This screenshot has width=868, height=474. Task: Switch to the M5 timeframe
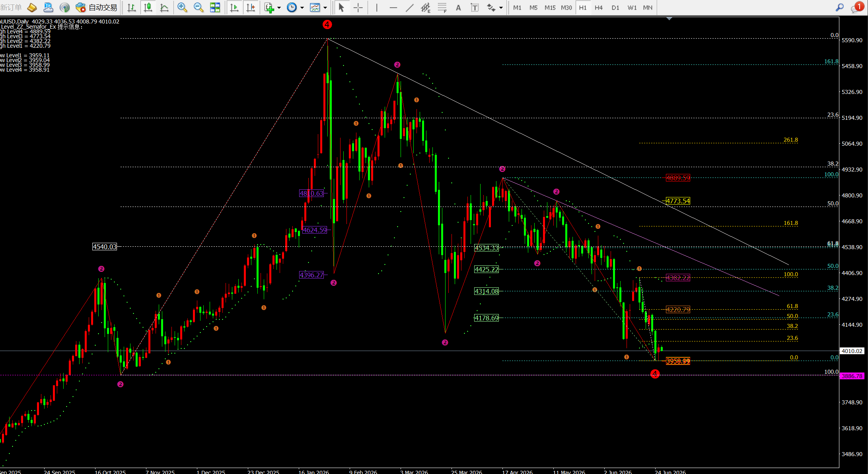click(533, 8)
